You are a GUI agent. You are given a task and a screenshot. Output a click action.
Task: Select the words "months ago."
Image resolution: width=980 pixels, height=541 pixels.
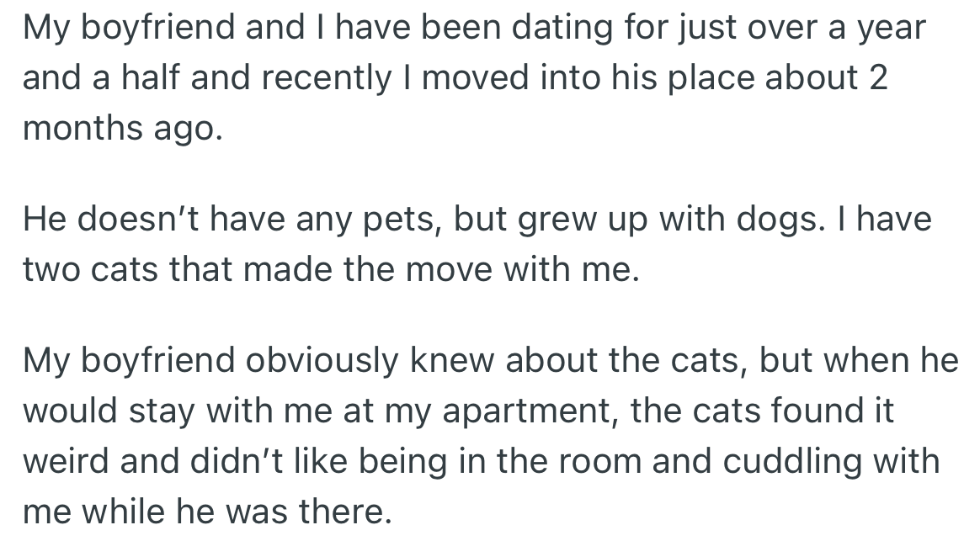[123, 129]
